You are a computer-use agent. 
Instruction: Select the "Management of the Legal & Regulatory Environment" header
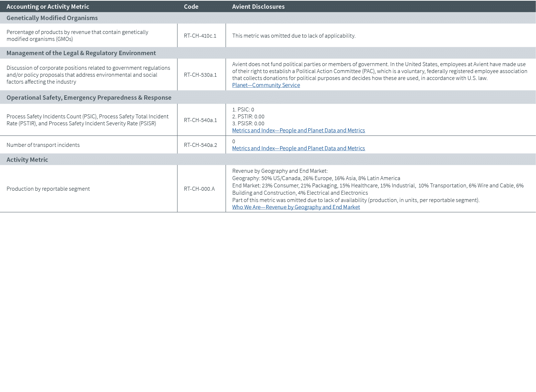(x=81, y=53)
